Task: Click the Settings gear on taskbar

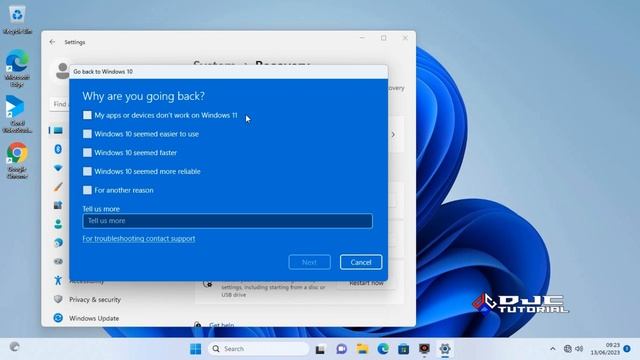Action: coord(445,349)
